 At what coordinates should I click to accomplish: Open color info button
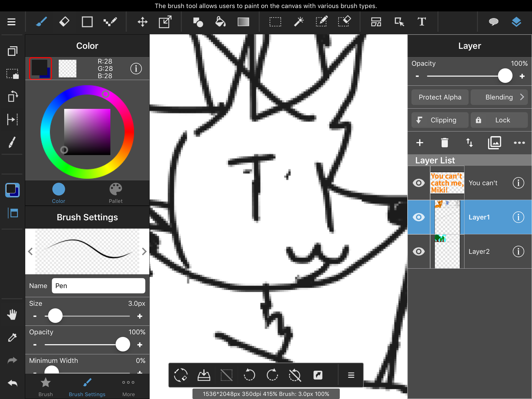coord(136,68)
